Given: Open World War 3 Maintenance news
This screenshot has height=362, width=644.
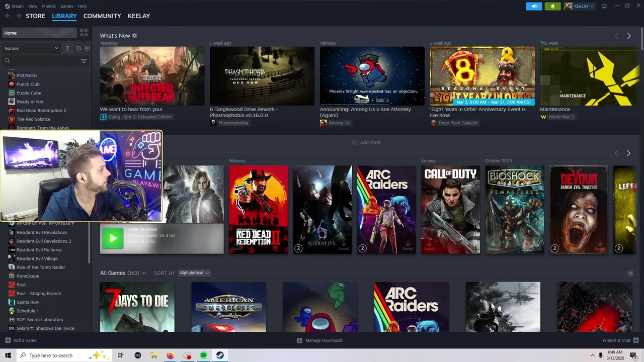Looking at the screenshot, I should [x=590, y=76].
